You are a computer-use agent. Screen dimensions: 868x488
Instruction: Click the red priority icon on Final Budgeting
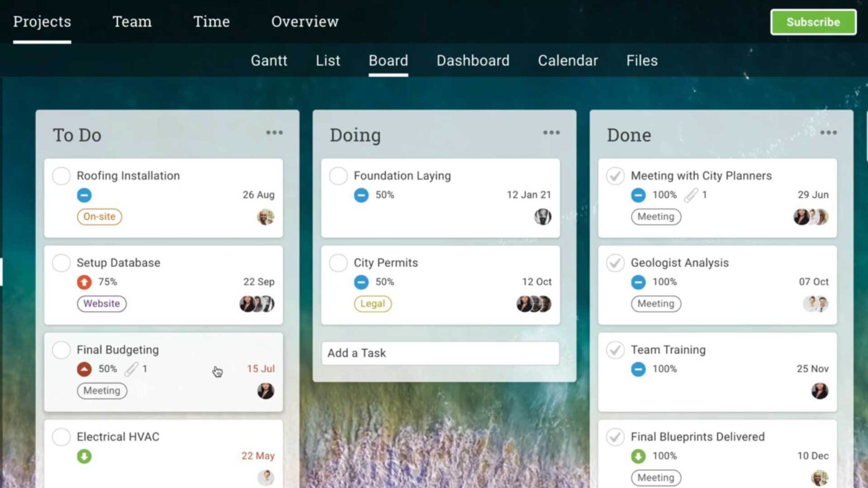point(84,369)
